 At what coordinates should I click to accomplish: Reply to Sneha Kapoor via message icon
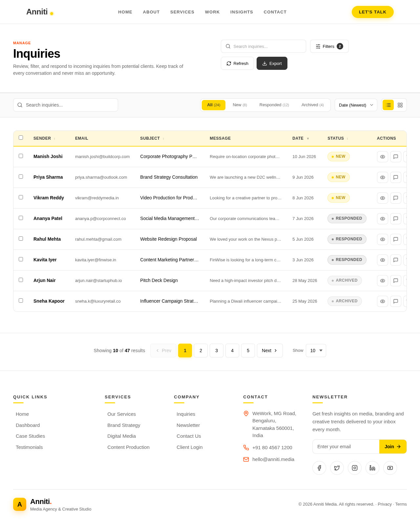click(x=396, y=301)
